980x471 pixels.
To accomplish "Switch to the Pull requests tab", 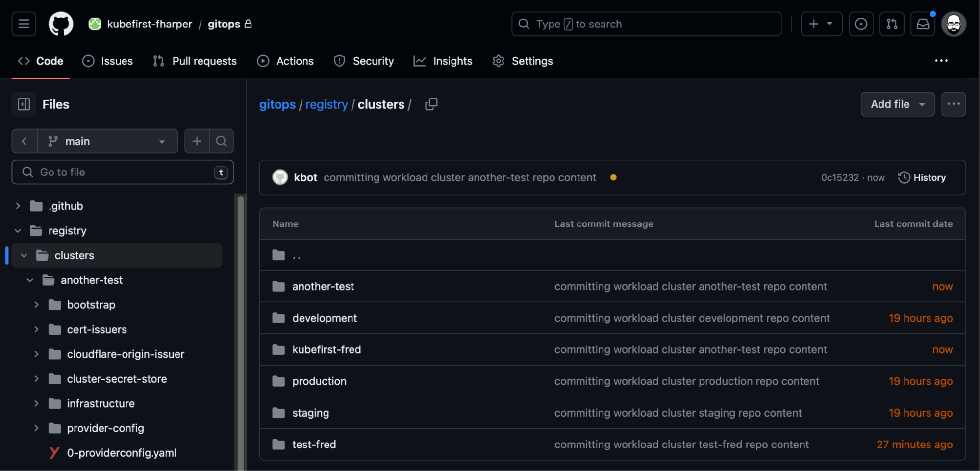I will click(195, 61).
